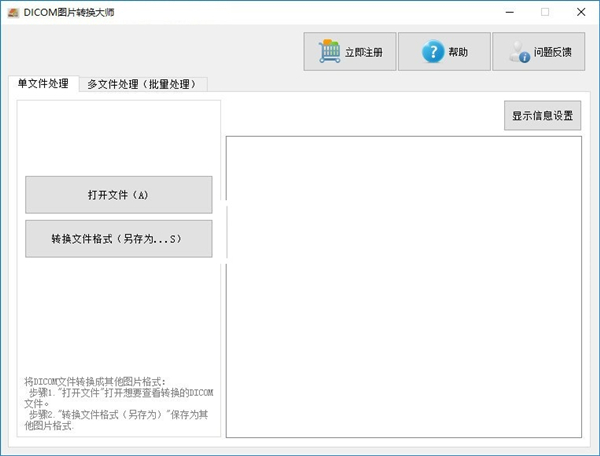Image resolution: width=600 pixels, height=456 pixels.
Task: Click the 问题反馈 button label
Action: pyautogui.click(x=553, y=52)
